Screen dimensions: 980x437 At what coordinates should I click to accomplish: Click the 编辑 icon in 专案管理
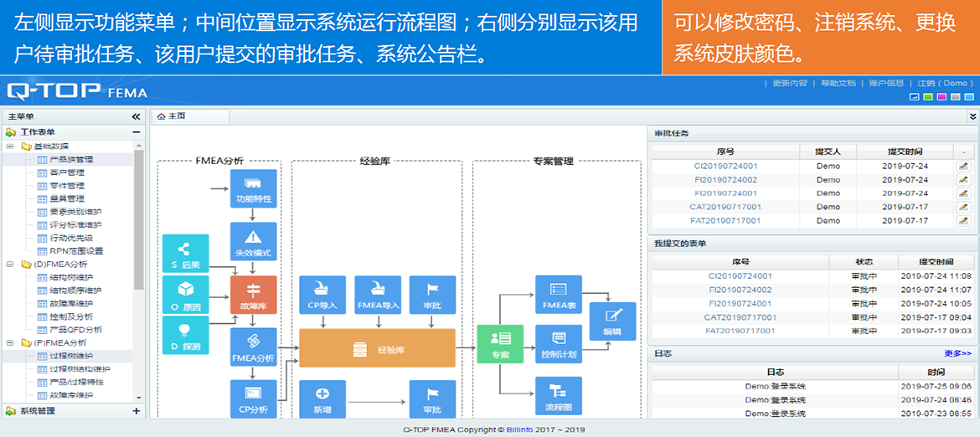[612, 321]
